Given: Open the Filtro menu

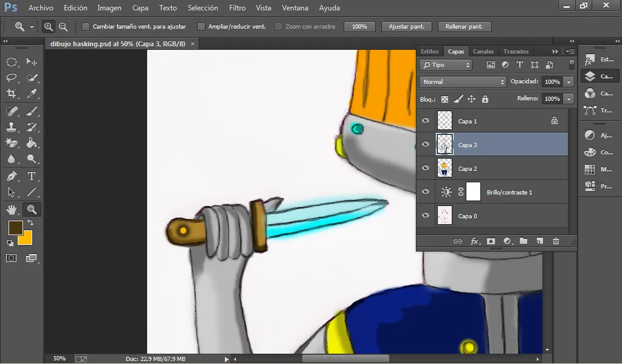Looking at the screenshot, I should [237, 8].
